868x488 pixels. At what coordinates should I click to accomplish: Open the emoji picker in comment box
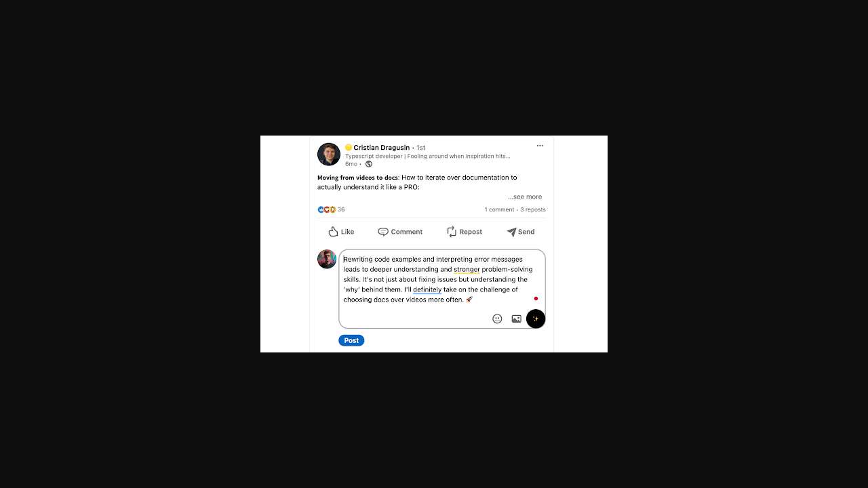pos(497,319)
